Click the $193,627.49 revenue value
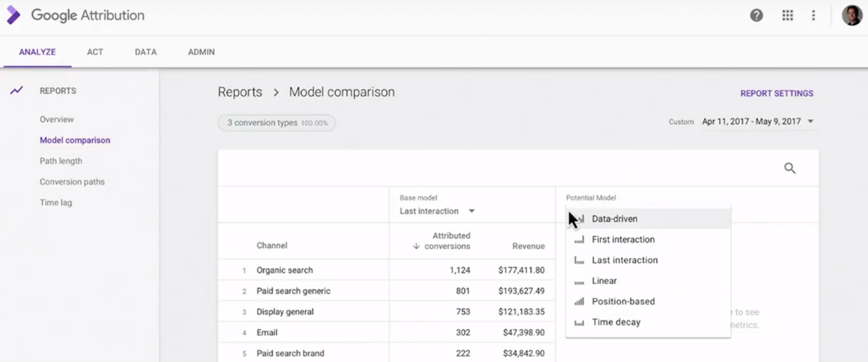Viewport: 868px width, 362px height. point(522,291)
